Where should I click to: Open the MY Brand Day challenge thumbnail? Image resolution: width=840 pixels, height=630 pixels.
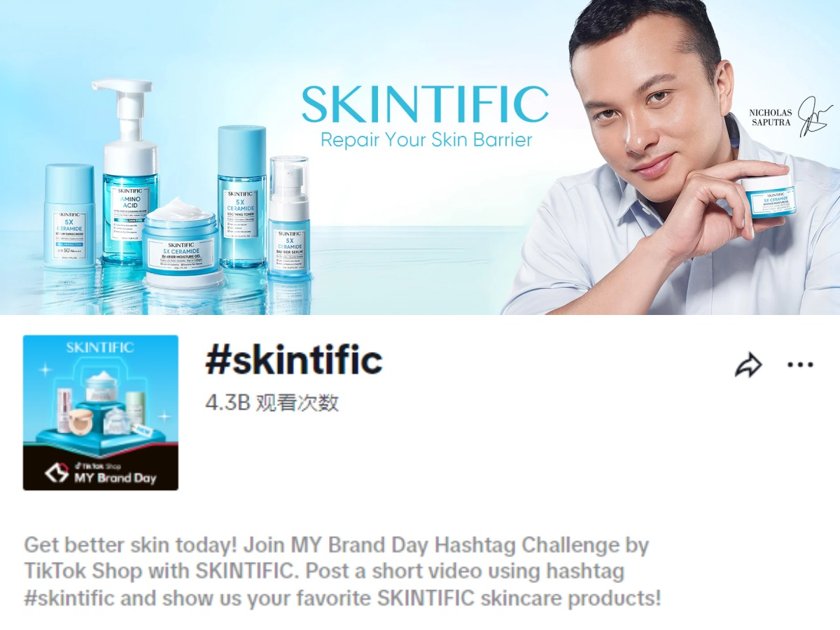coord(101,412)
